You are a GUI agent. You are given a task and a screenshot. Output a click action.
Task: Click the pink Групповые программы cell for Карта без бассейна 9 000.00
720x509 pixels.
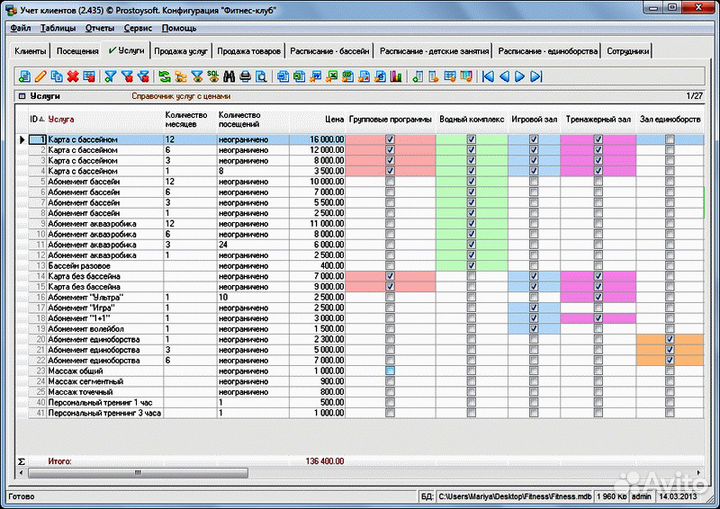point(390,287)
